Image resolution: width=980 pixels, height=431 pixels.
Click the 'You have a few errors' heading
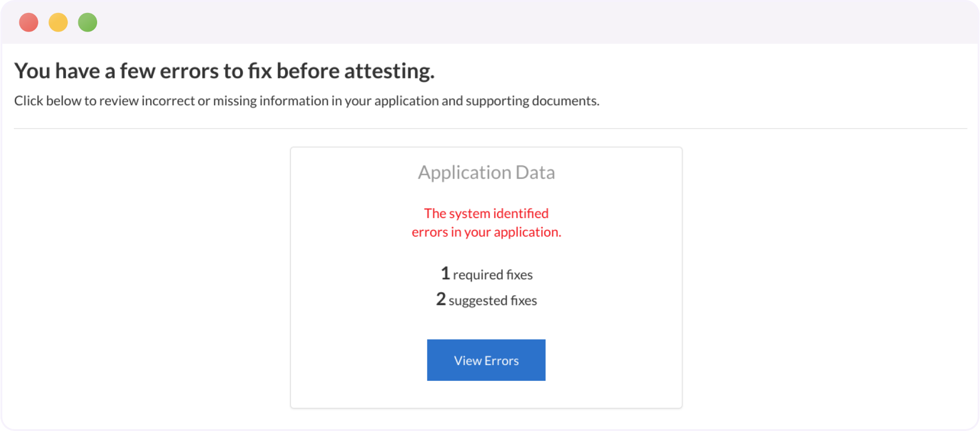tap(224, 71)
